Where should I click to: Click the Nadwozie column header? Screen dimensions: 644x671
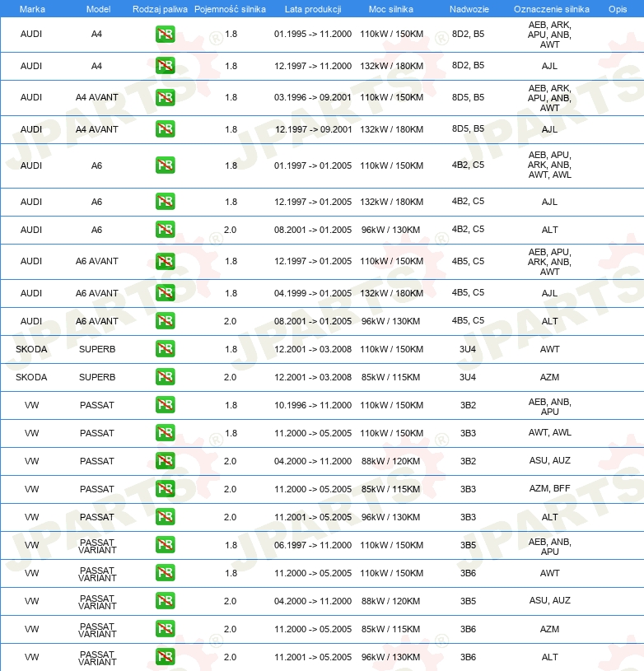469,9
